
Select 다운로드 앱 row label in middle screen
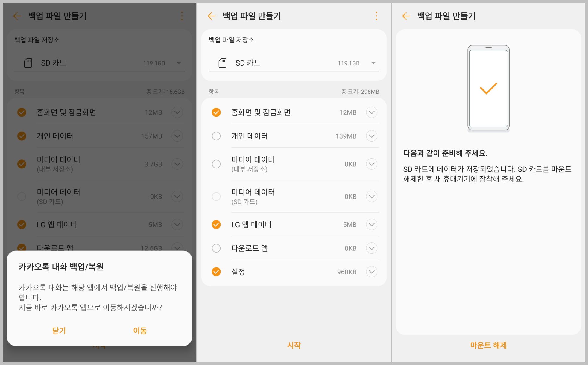[250, 248]
